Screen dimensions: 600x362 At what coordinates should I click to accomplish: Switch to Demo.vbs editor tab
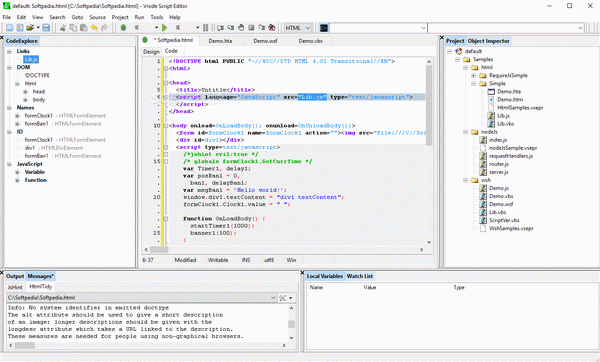click(x=310, y=41)
